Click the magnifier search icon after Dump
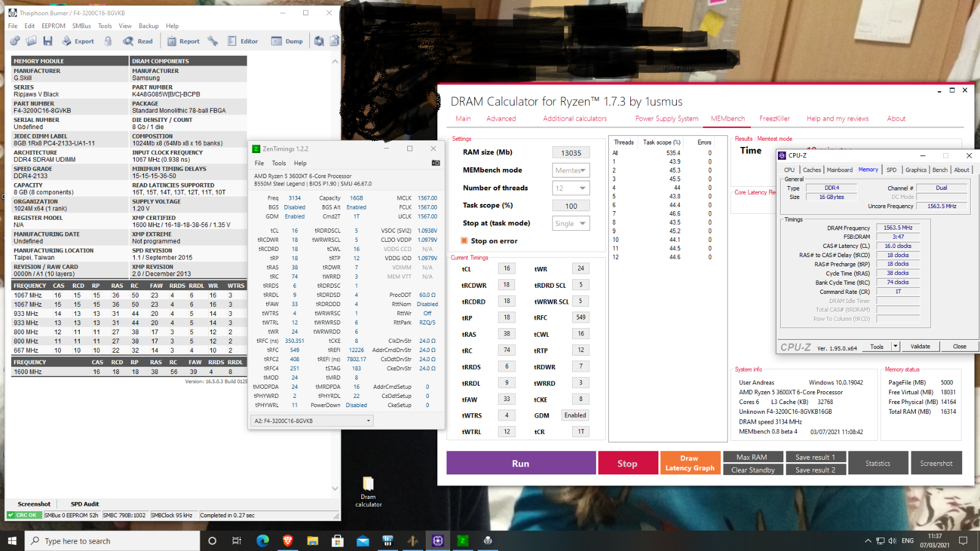This screenshot has height=551, width=980. coord(319,41)
